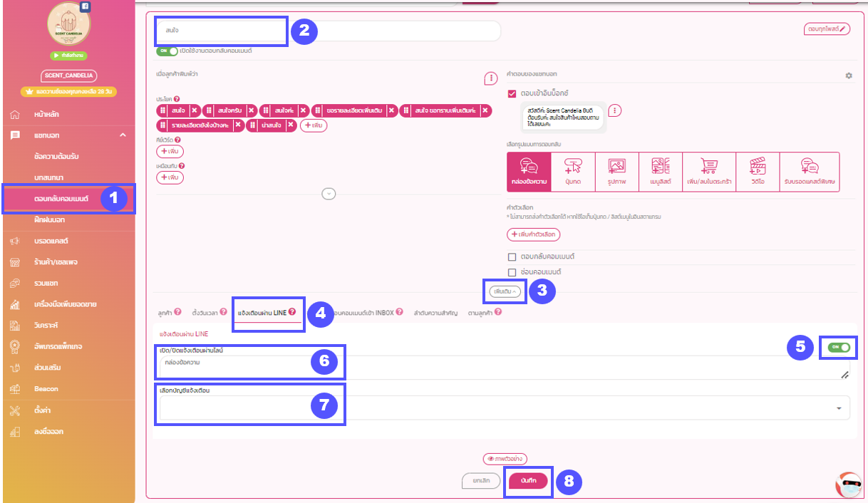Check the ซ่อนคอมเมนต์ checkbox
This screenshot has width=868, height=503.
point(510,272)
